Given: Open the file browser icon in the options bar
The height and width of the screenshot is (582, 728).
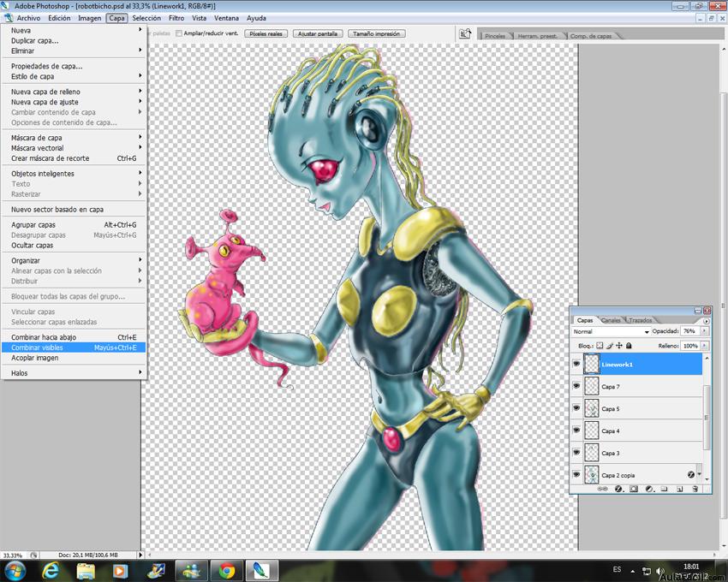Looking at the screenshot, I should [465, 34].
